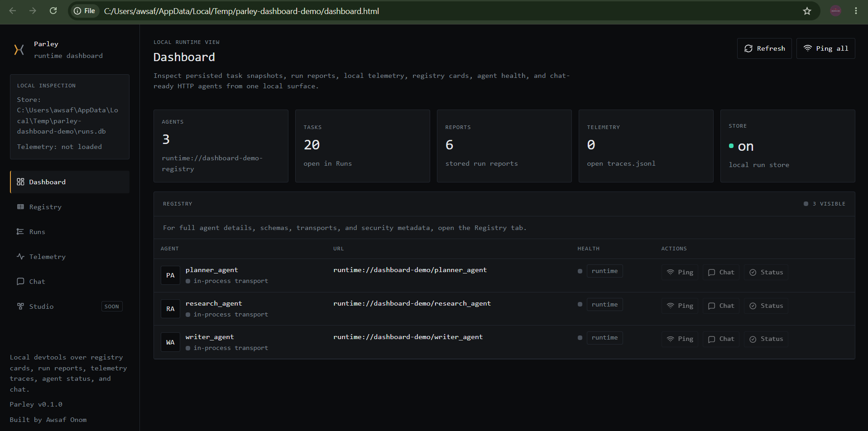Click the Built by Awsaf Onom text
Viewport: 868px width, 431px height.
48,420
